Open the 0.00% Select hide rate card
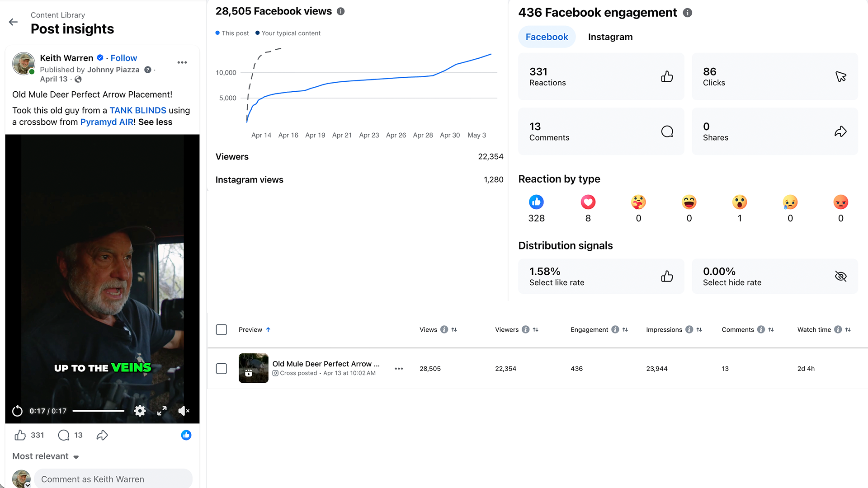 [774, 277]
